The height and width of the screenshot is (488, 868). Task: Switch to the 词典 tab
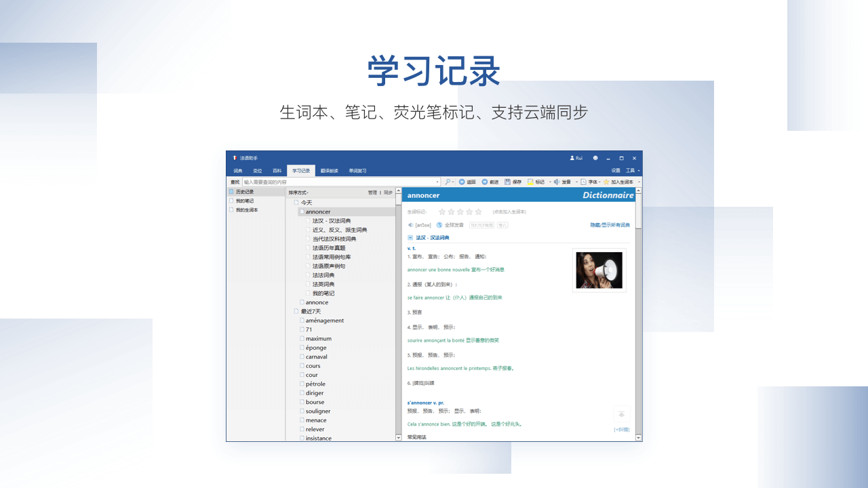point(238,171)
